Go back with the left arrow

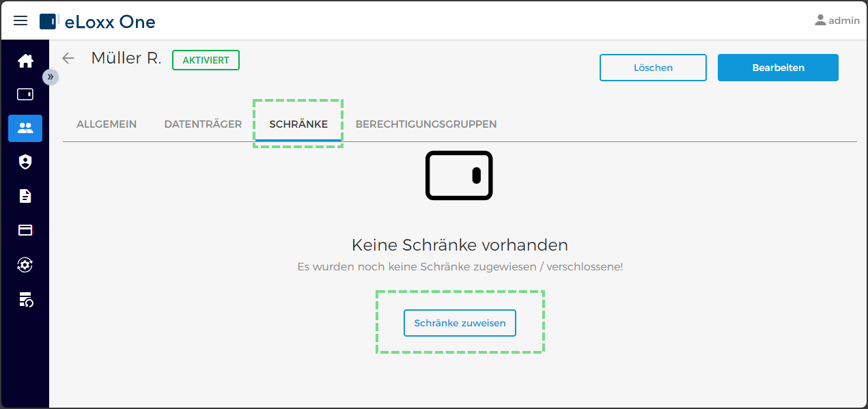click(x=68, y=58)
